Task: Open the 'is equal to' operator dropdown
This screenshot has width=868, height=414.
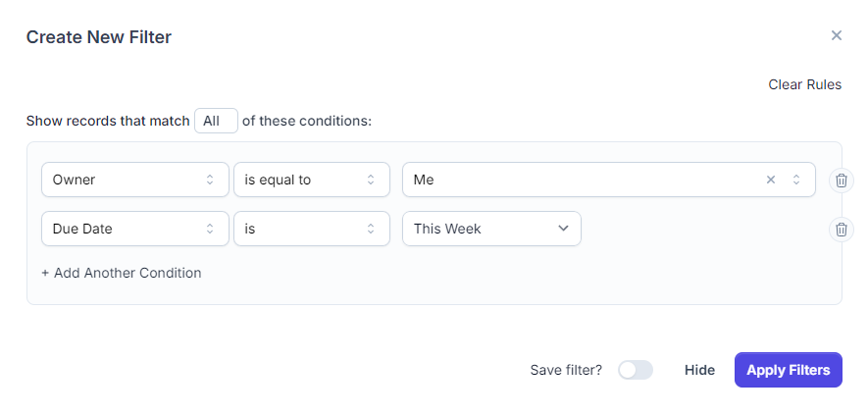Action: pos(312,180)
